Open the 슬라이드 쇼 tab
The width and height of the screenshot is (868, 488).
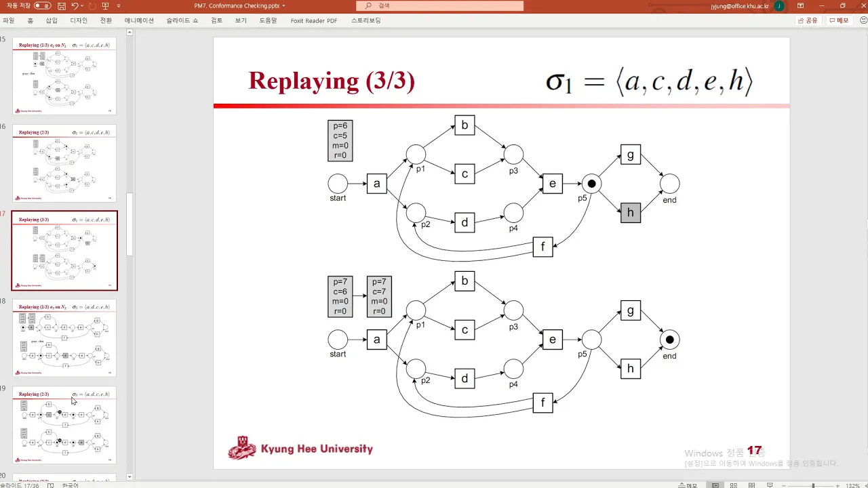tap(182, 20)
